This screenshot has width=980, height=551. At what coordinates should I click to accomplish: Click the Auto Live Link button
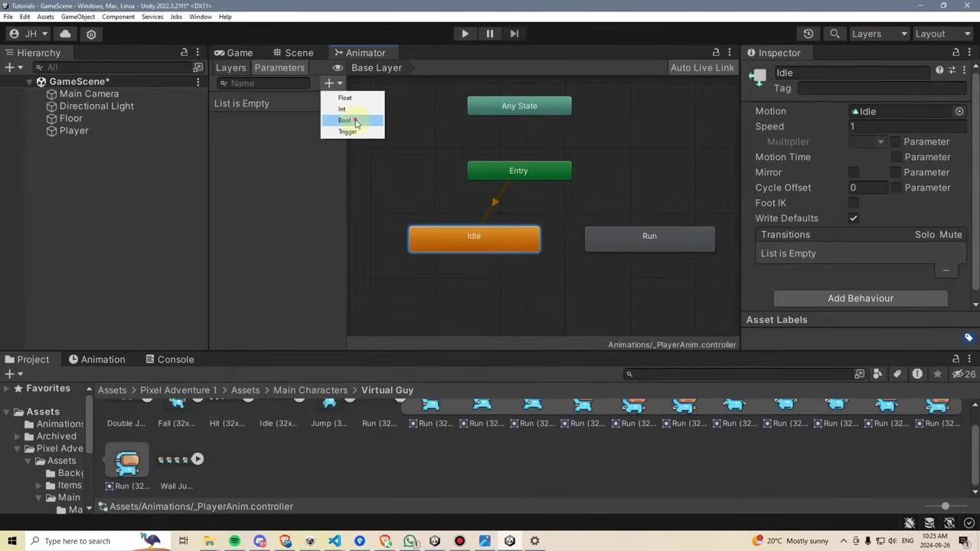(702, 67)
